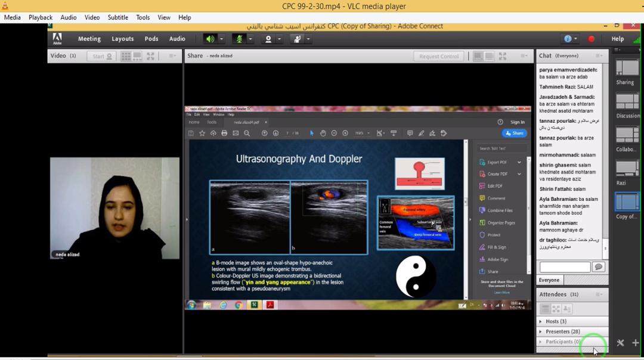Toggle the microphone icon in Adobe Connect

click(x=240, y=39)
